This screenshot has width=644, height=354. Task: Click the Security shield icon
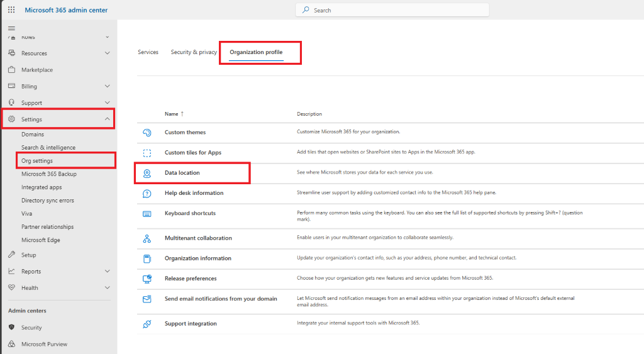pyautogui.click(x=11, y=328)
